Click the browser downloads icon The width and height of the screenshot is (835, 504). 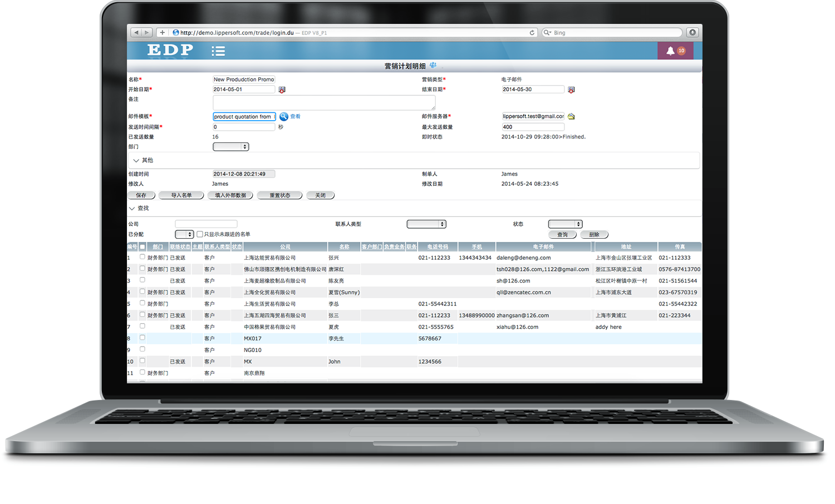(x=692, y=33)
